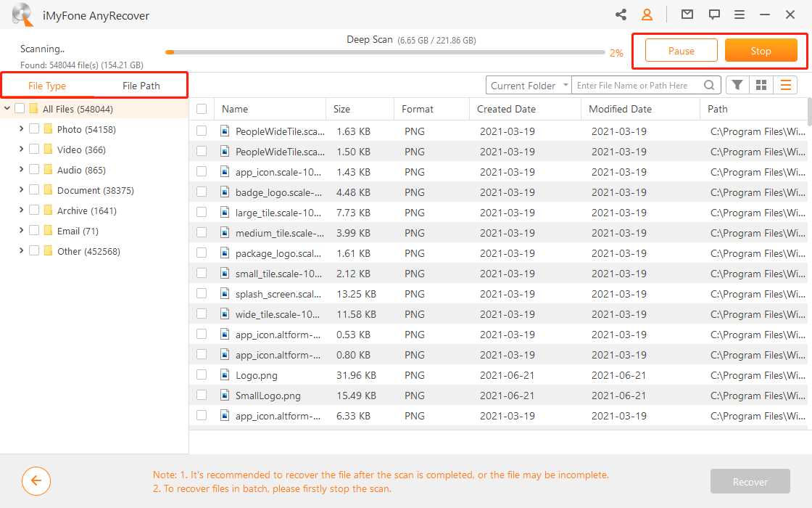Check the All Files checkbox

coord(20,108)
